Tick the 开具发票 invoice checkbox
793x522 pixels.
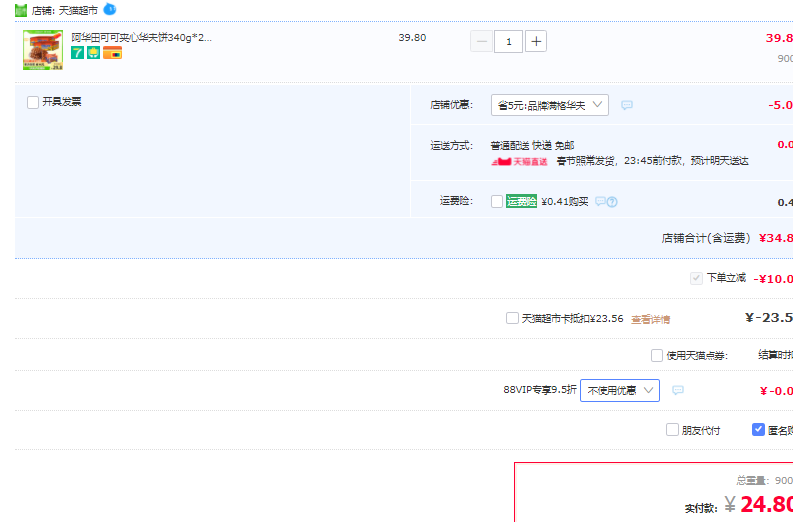33,103
